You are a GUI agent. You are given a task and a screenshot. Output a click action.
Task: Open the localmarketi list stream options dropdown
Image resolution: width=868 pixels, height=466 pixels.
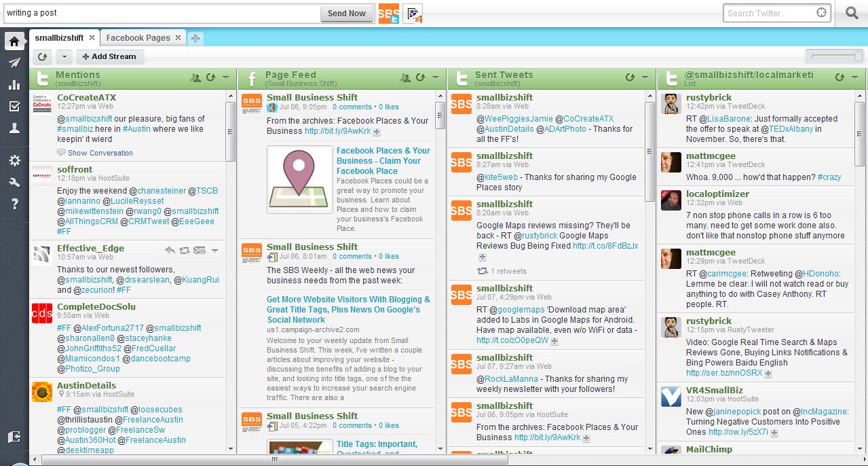coord(855,78)
